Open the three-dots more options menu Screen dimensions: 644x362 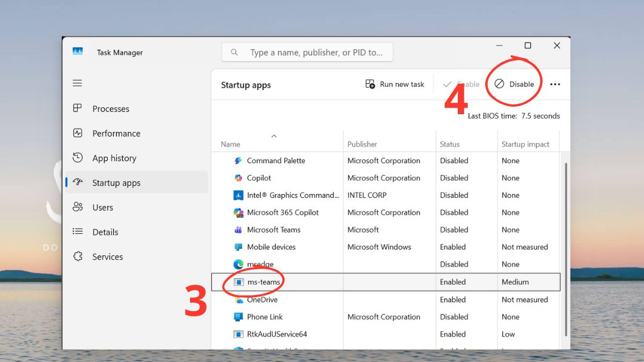555,84
